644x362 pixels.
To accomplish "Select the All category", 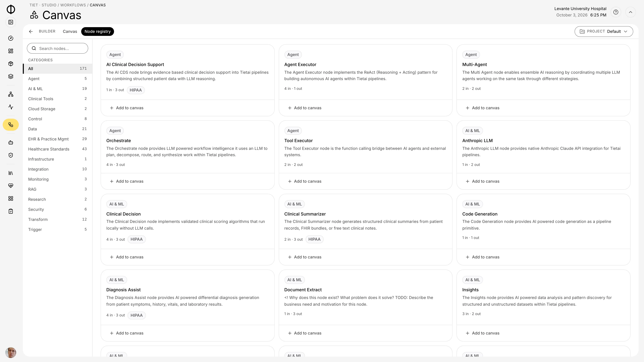I will 58,69.
